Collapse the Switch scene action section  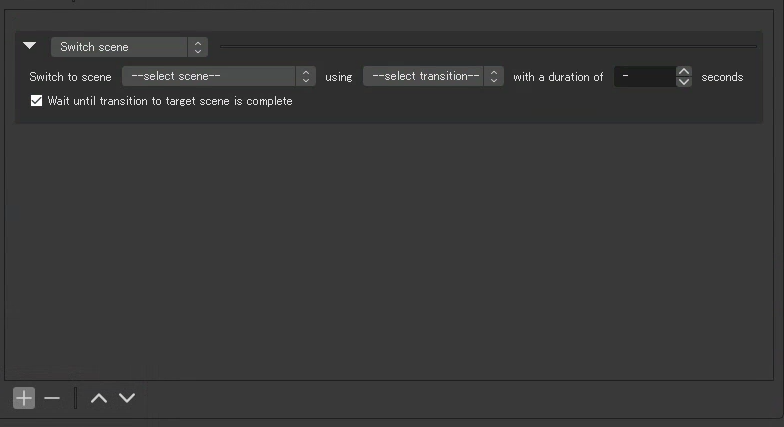[x=30, y=46]
